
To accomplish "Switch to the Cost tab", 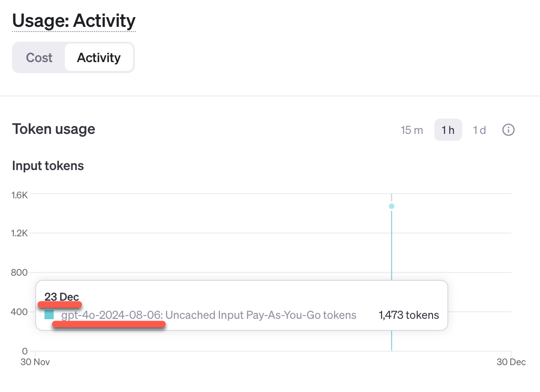I will pyautogui.click(x=39, y=58).
